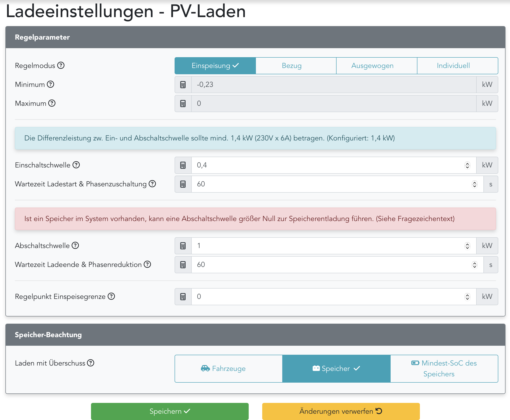Adjust the Abschaltschwelle spinner arrows
Image resolution: width=510 pixels, height=420 pixels.
pos(467,246)
